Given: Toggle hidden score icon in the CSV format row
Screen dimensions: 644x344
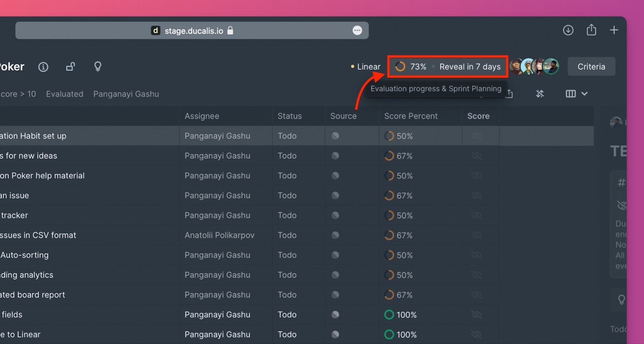Looking at the screenshot, I should [x=477, y=235].
